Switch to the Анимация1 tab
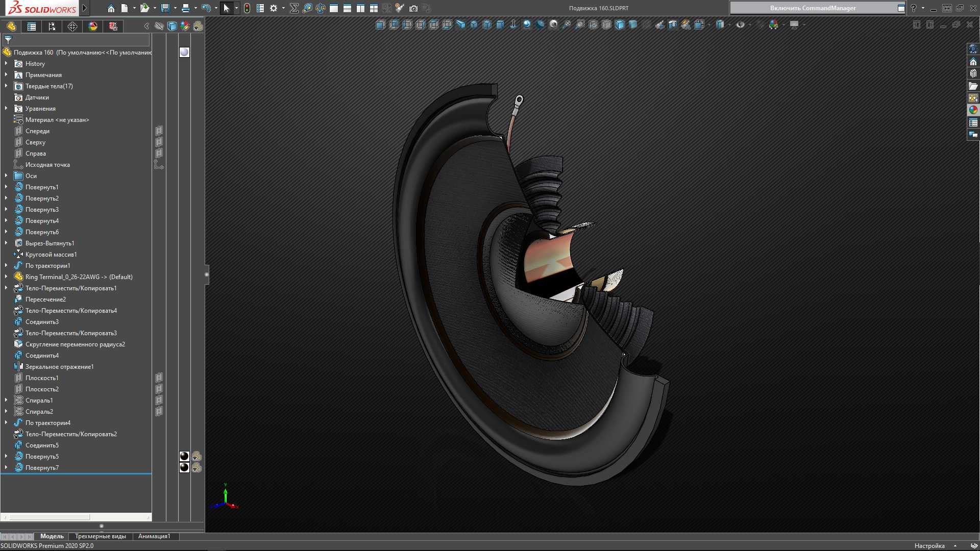Image resolution: width=980 pixels, height=551 pixels. (x=154, y=536)
